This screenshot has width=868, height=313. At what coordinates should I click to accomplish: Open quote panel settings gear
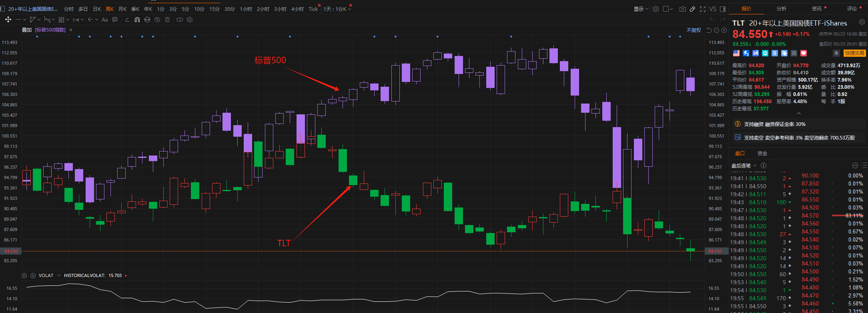[x=862, y=22]
